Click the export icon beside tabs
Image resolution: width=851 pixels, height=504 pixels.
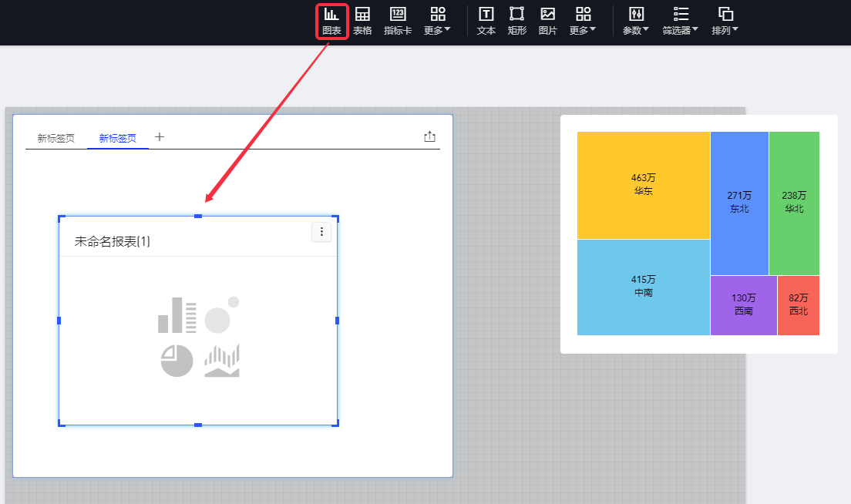click(x=430, y=137)
